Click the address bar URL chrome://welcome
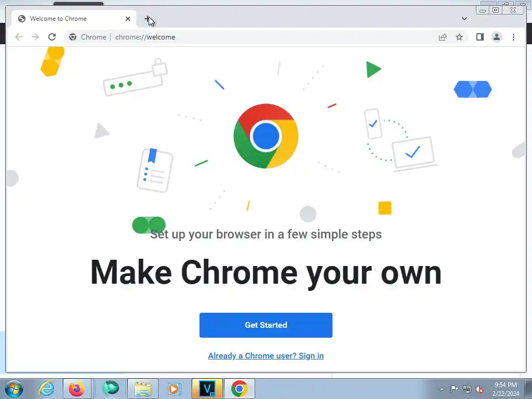This screenshot has width=532, height=399. point(145,37)
